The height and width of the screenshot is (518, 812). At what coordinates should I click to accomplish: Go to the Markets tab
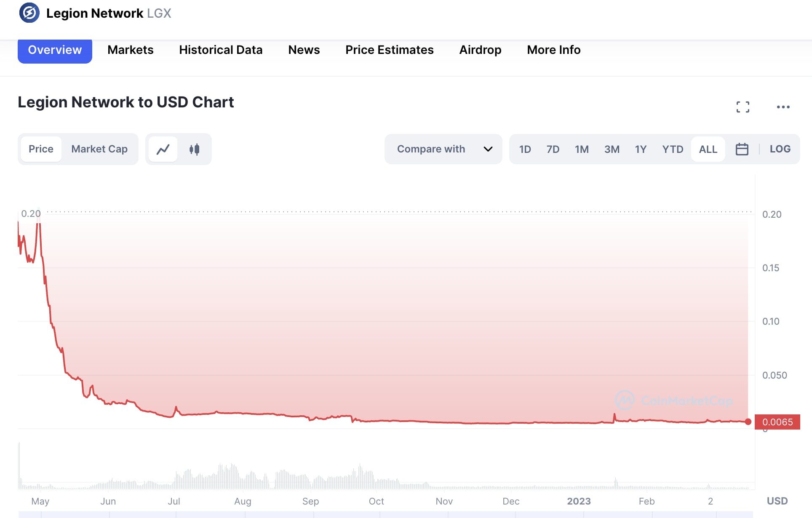130,50
